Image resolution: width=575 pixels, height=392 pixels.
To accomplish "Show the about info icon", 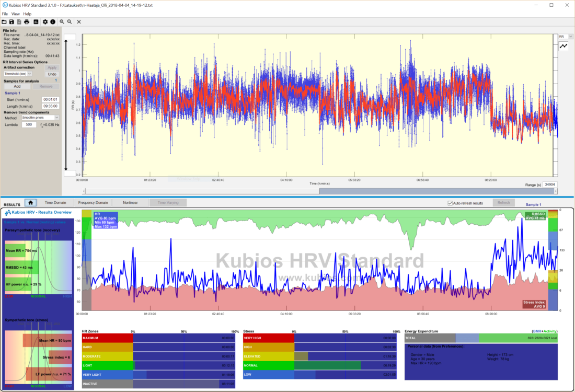I will pos(53,22).
